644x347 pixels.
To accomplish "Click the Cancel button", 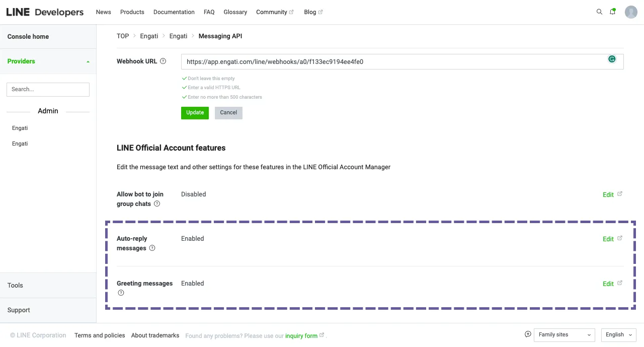I will click(228, 113).
